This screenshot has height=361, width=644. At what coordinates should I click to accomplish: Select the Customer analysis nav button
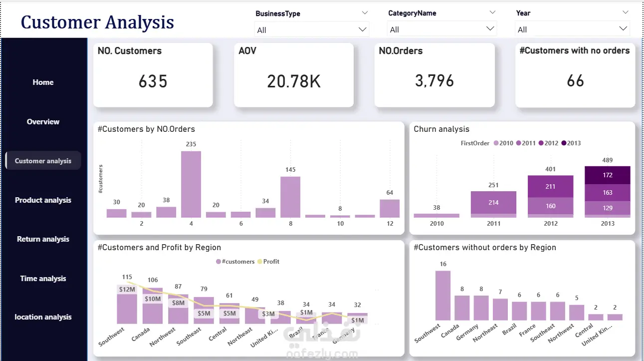pos(43,161)
